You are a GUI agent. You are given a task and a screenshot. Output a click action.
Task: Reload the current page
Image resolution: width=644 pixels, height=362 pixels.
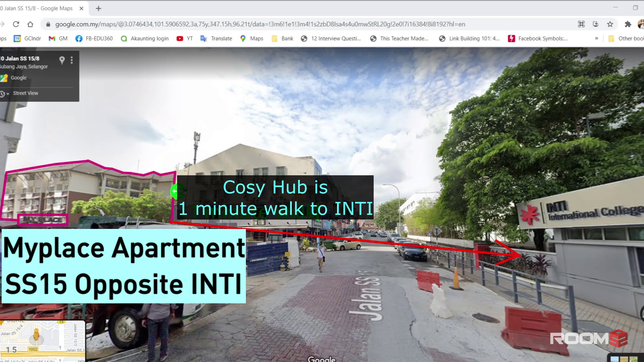16,24
